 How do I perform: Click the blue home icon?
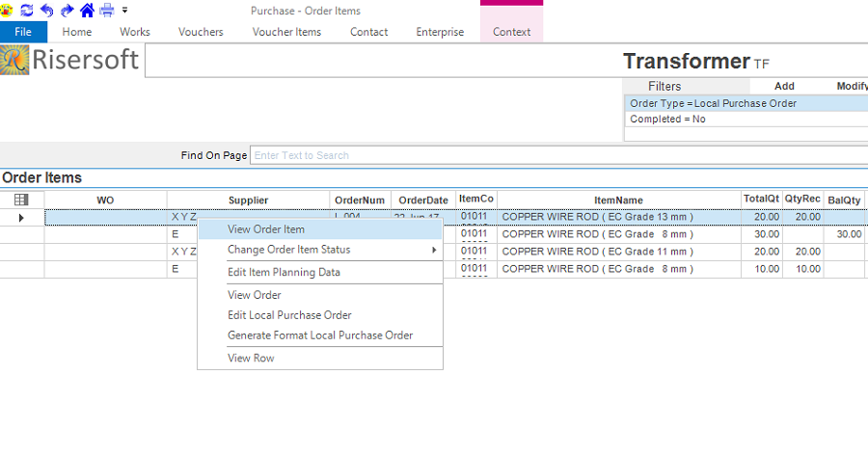[x=87, y=10]
